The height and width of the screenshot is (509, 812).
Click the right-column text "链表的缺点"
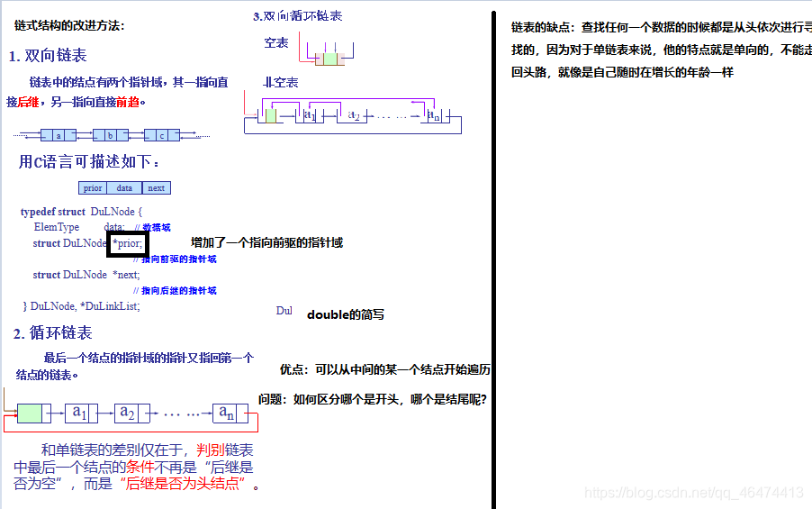(542, 27)
